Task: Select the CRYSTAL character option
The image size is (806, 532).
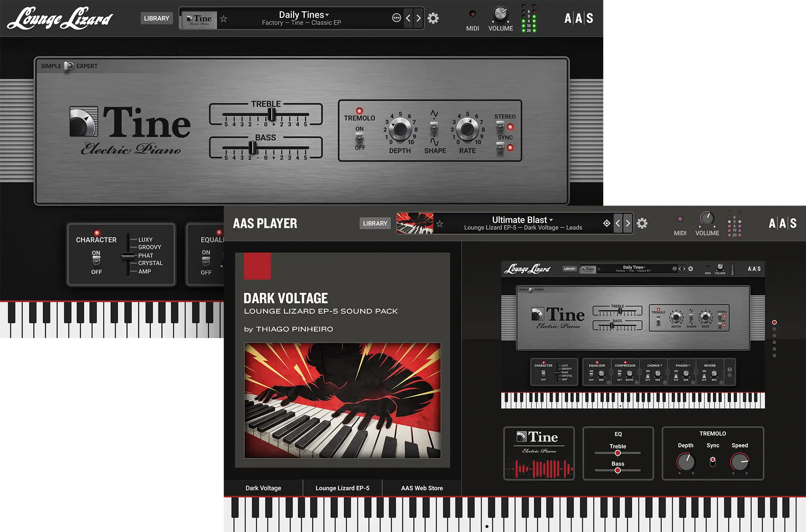Action: coord(150,263)
